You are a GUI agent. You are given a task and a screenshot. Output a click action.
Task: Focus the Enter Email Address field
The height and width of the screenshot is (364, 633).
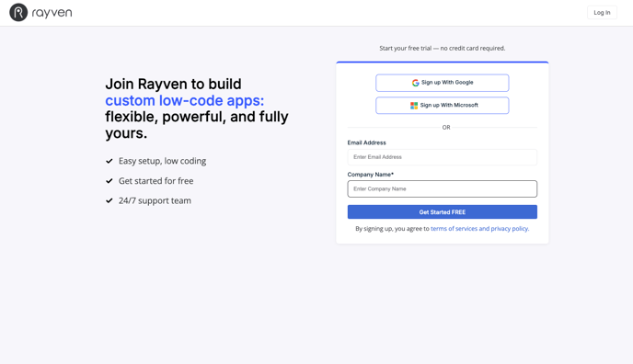pyautogui.click(x=442, y=157)
